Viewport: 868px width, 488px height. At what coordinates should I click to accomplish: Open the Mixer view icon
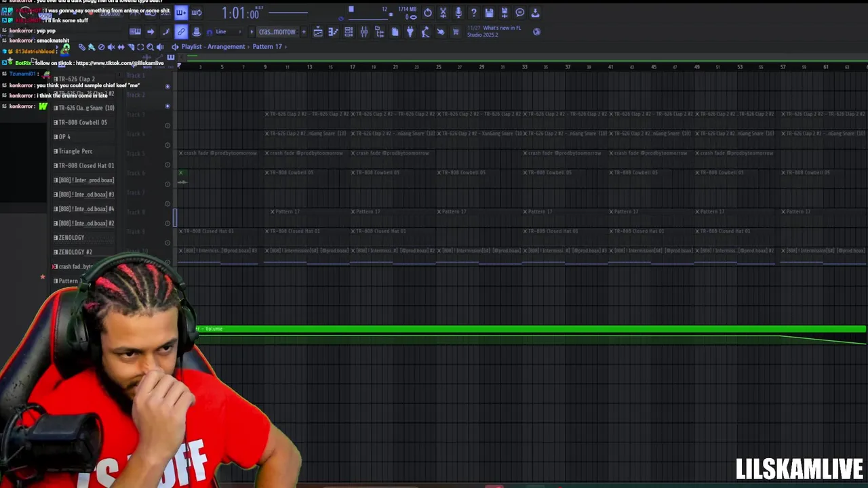[364, 32]
